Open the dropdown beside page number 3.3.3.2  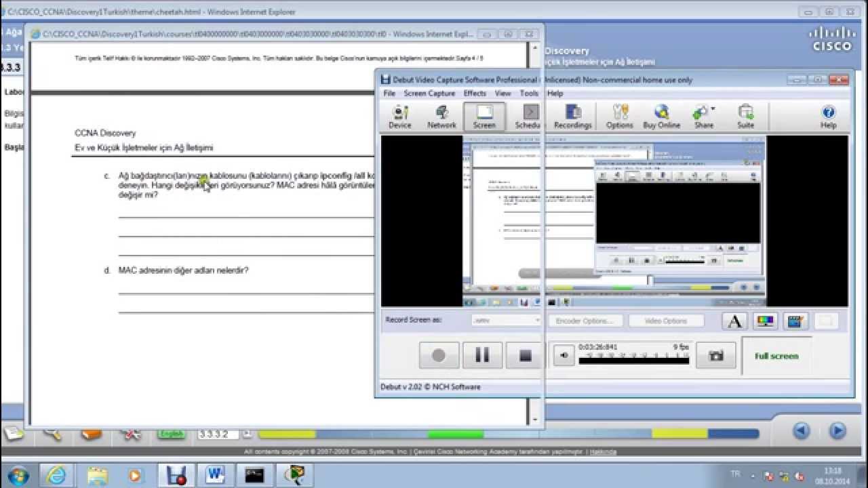247,434
